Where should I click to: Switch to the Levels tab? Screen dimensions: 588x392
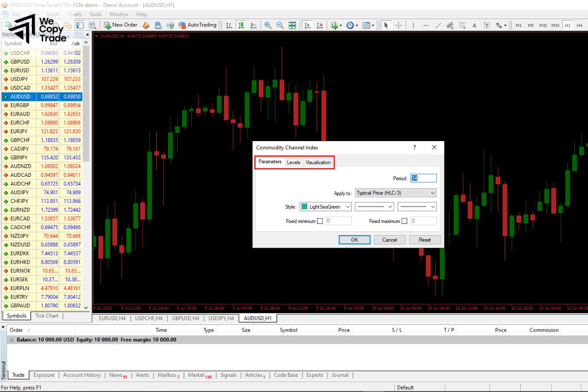294,162
